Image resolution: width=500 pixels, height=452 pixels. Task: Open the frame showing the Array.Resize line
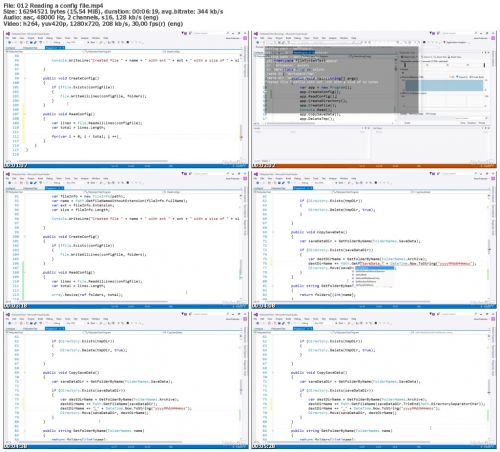click(126, 240)
